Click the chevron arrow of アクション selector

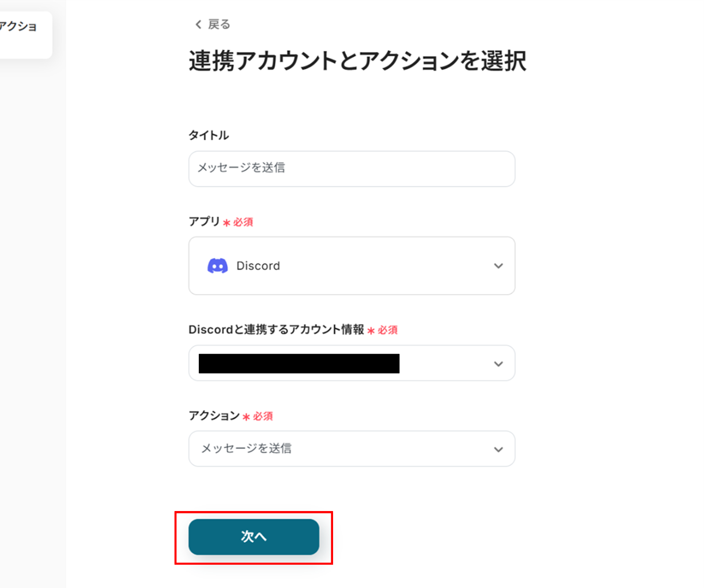pos(498,449)
